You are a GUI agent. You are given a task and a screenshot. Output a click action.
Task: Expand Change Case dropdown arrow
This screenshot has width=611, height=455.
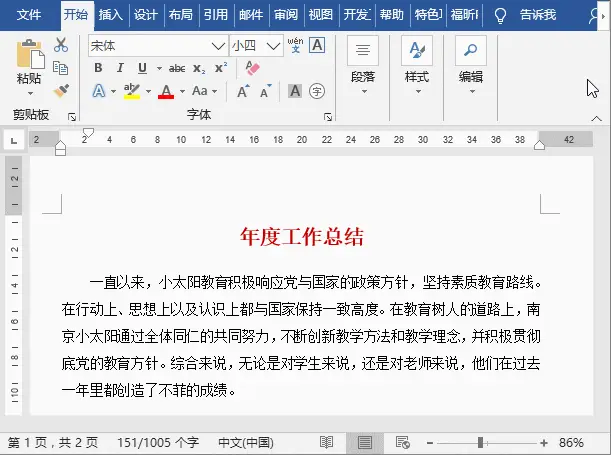click(x=215, y=92)
